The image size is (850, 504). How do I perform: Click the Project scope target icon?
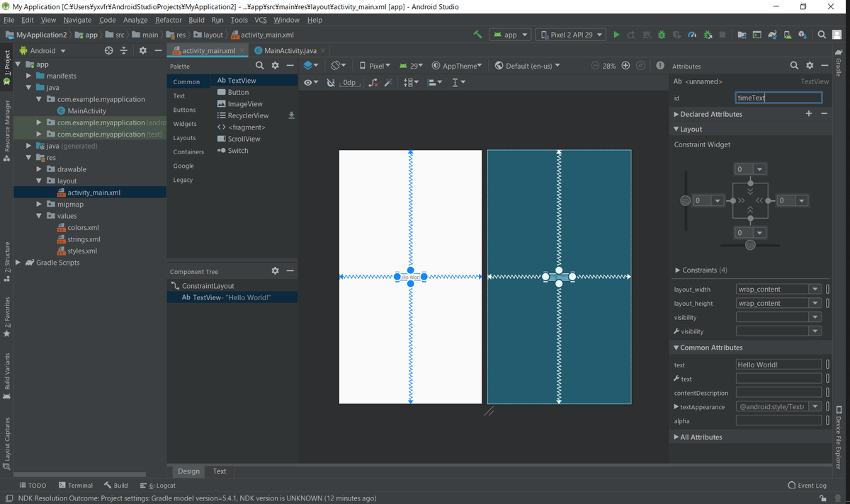[108, 50]
